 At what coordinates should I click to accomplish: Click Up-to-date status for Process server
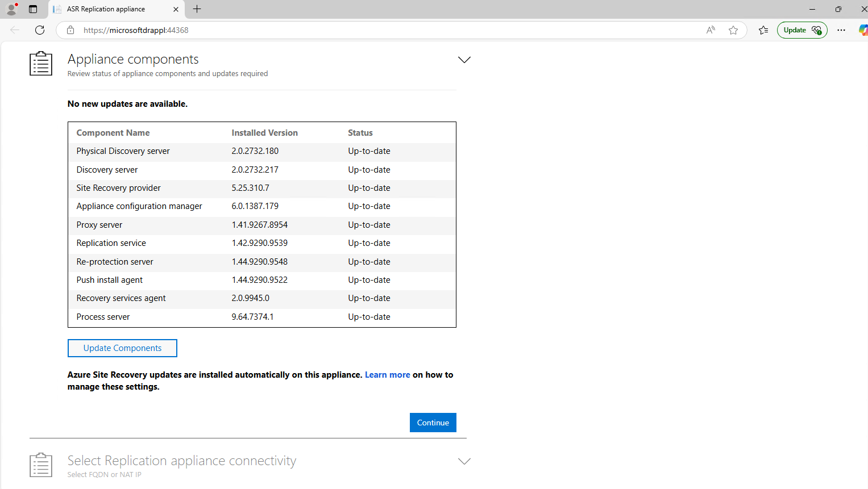pyautogui.click(x=369, y=317)
